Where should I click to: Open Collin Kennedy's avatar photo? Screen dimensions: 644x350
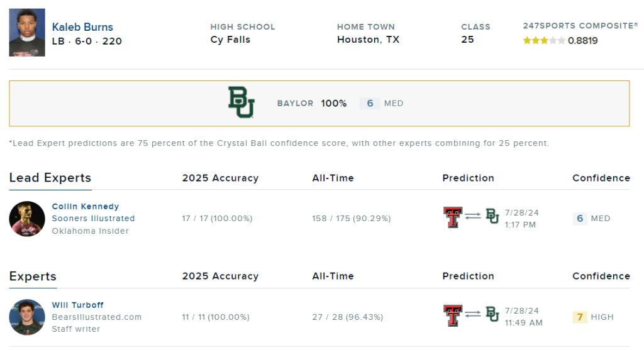tap(27, 219)
